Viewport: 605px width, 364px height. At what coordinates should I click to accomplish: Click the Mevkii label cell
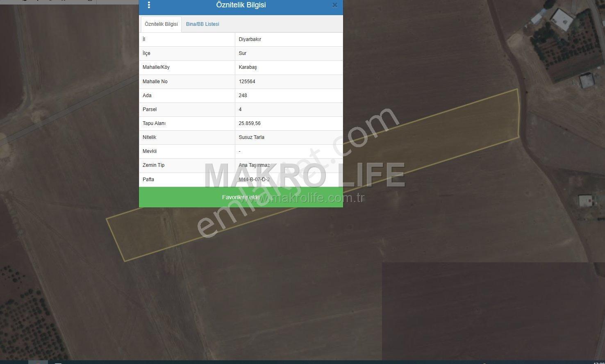coord(187,151)
